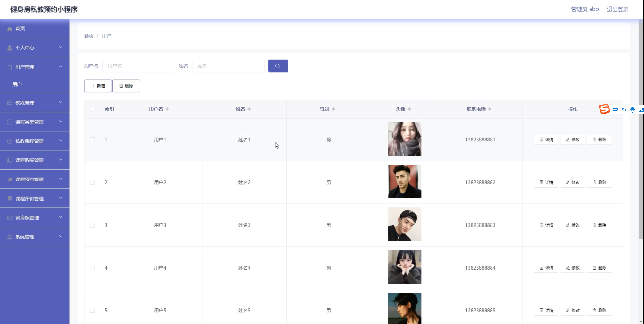This screenshot has width=644, height=324.
Task: Sort by 性别 column sort arrows
Action: click(333, 109)
